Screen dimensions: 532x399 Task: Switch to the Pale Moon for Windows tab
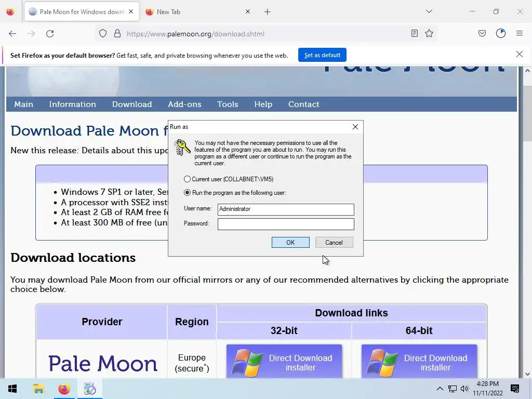(x=82, y=12)
